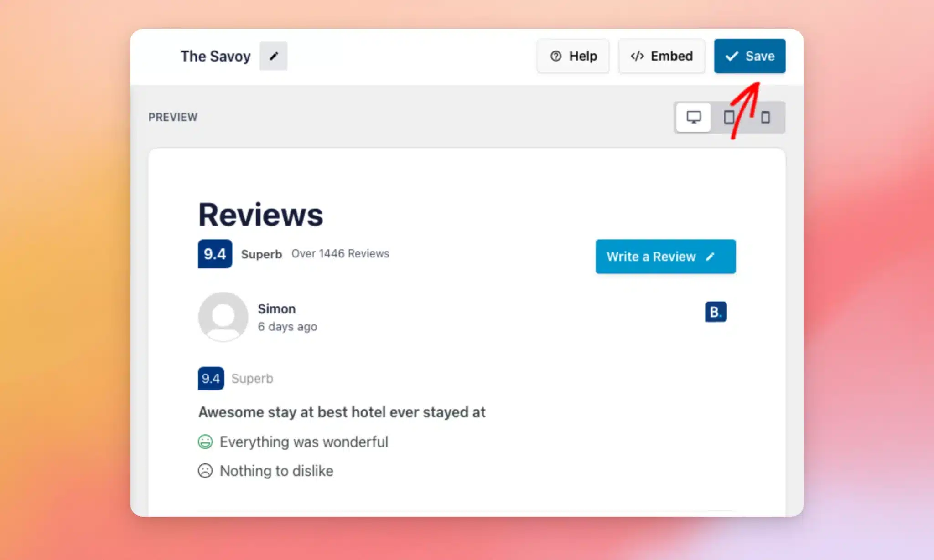
Task: Click "Everything was wonderful" text
Action: point(304,442)
